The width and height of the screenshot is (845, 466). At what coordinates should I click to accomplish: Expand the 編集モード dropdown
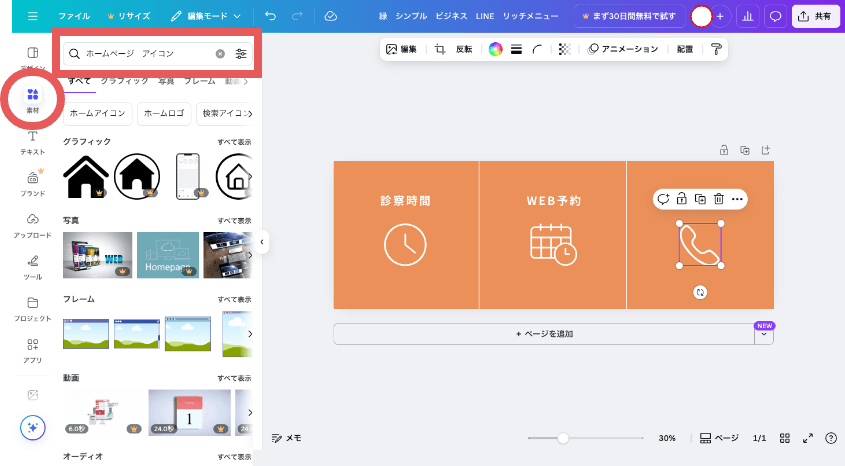click(x=206, y=17)
